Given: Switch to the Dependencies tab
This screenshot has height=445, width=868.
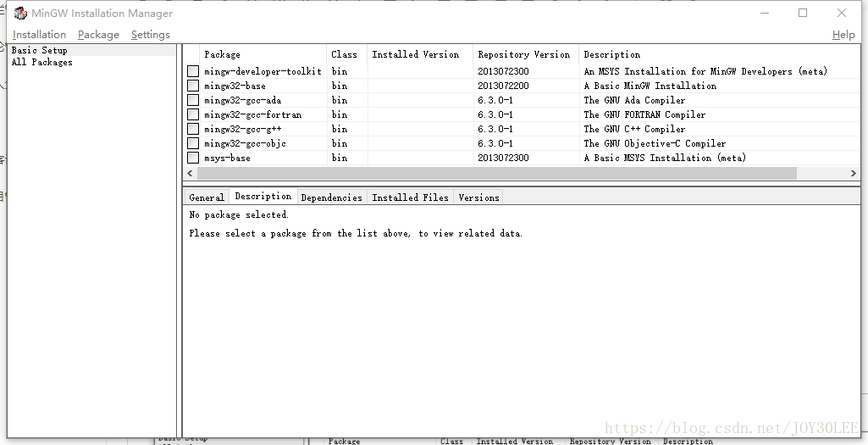Looking at the screenshot, I should [x=332, y=197].
